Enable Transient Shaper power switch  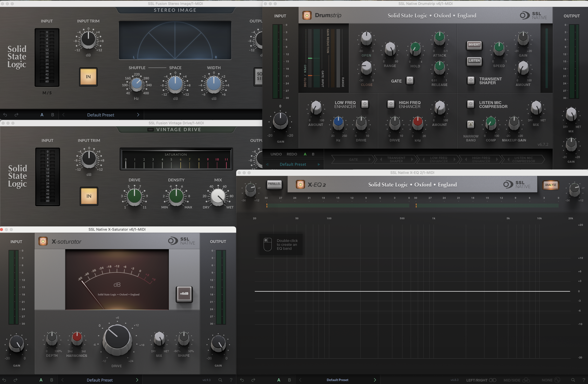[x=471, y=80]
